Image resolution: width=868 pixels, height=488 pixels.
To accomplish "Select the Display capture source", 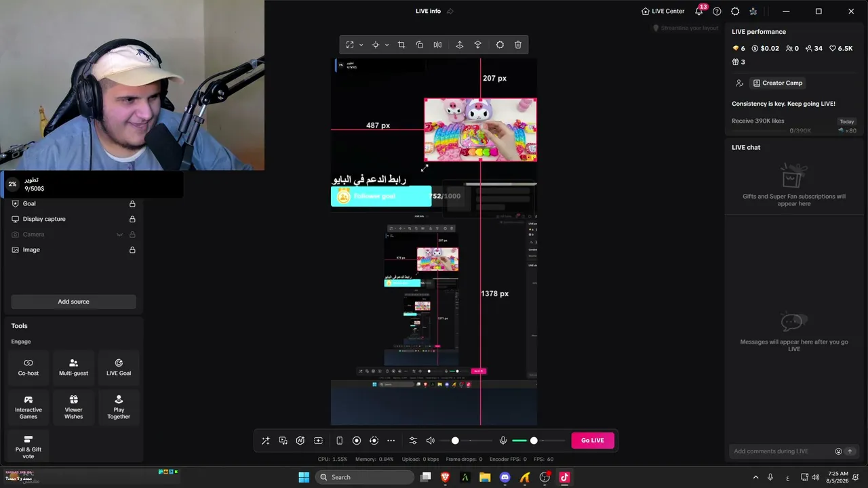I will coord(73,219).
